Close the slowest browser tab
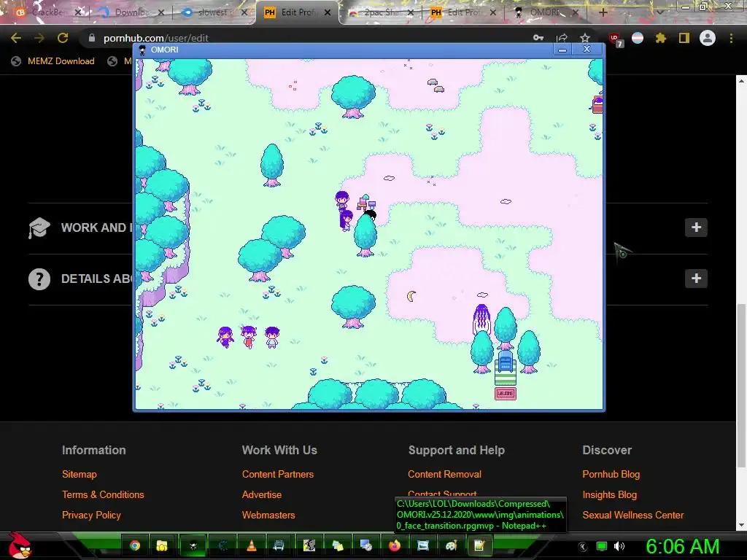Screen dimensions: 747x560 pos(244,13)
